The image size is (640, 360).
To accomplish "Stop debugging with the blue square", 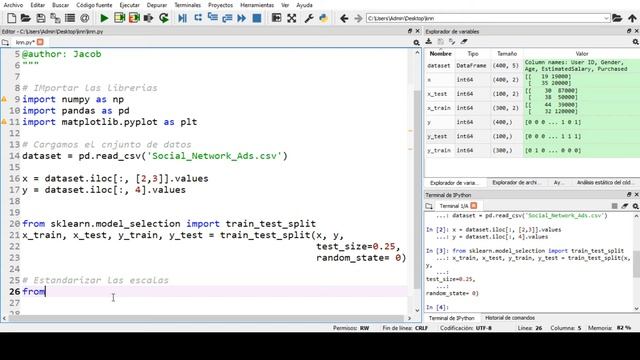I will (257, 18).
